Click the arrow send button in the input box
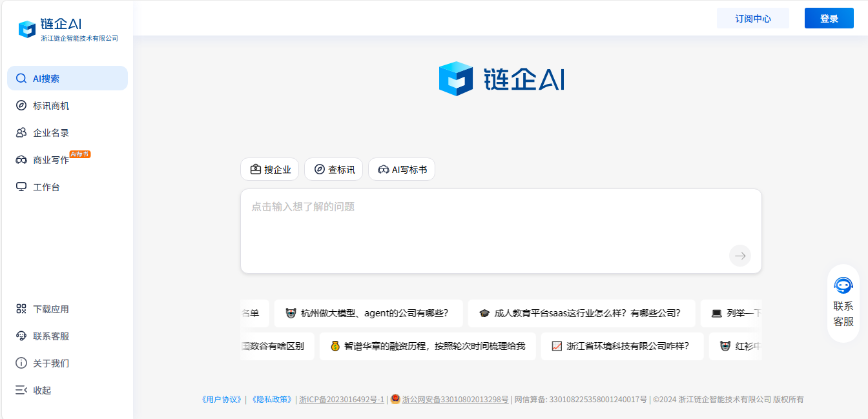The height and width of the screenshot is (419, 868). [x=740, y=256]
